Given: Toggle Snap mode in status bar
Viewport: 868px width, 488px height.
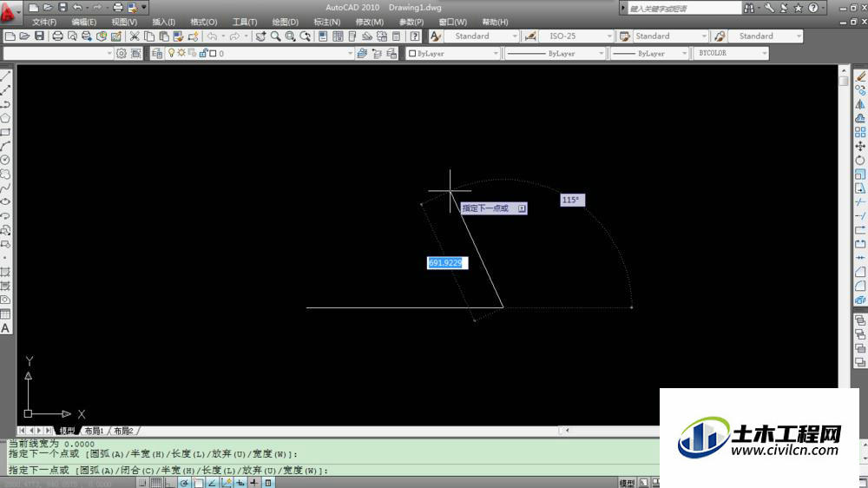Looking at the screenshot, I should click(143, 483).
